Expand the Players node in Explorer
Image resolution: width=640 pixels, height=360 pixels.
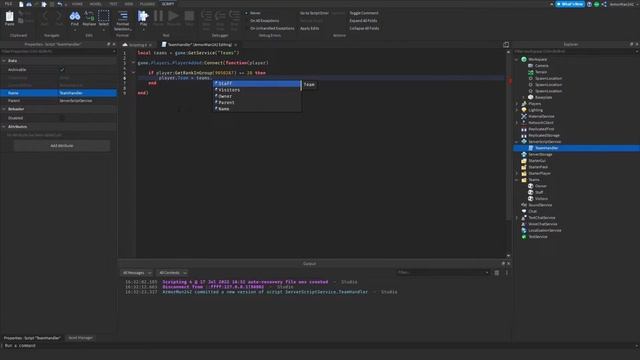pyautogui.click(x=517, y=104)
